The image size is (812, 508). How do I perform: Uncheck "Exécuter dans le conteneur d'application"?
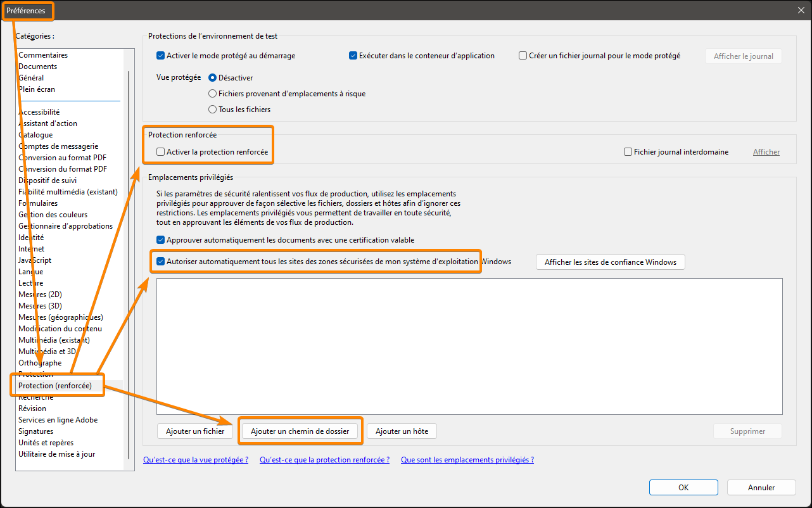tap(353, 55)
